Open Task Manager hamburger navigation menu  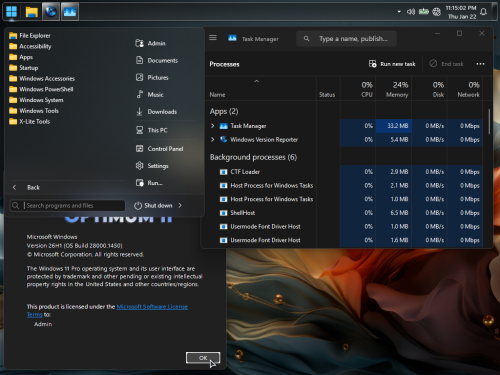point(213,38)
